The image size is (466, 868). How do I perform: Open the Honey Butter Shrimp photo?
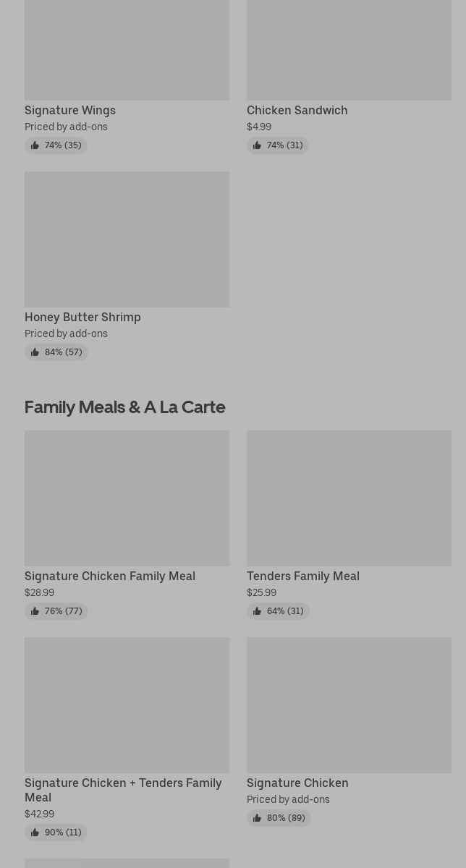pos(127,239)
